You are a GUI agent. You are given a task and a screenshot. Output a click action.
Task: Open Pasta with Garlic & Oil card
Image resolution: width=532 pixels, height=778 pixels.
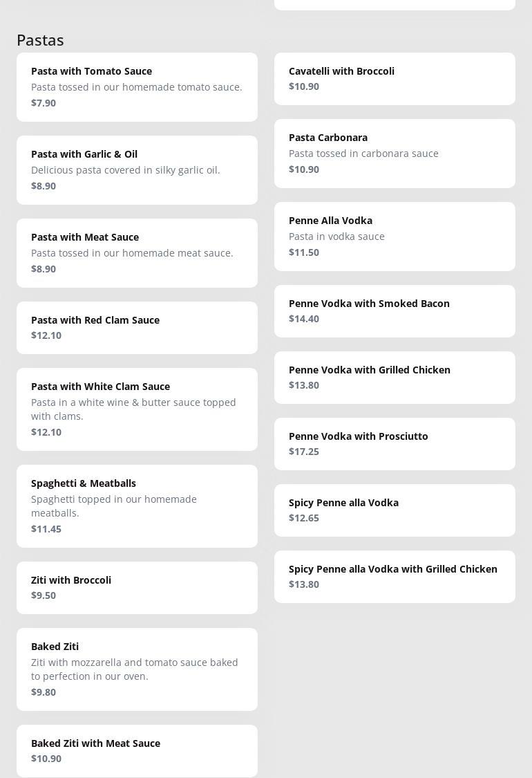coord(137,170)
